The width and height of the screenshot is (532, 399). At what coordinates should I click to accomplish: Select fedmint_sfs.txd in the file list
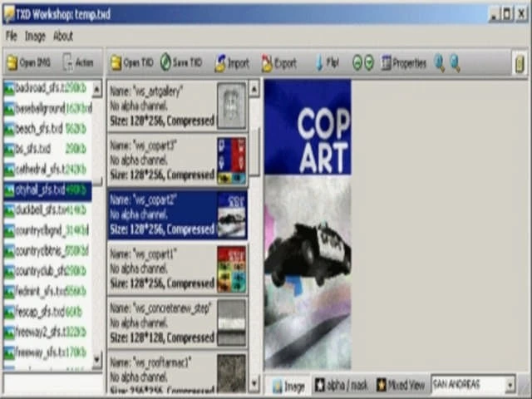point(47,292)
